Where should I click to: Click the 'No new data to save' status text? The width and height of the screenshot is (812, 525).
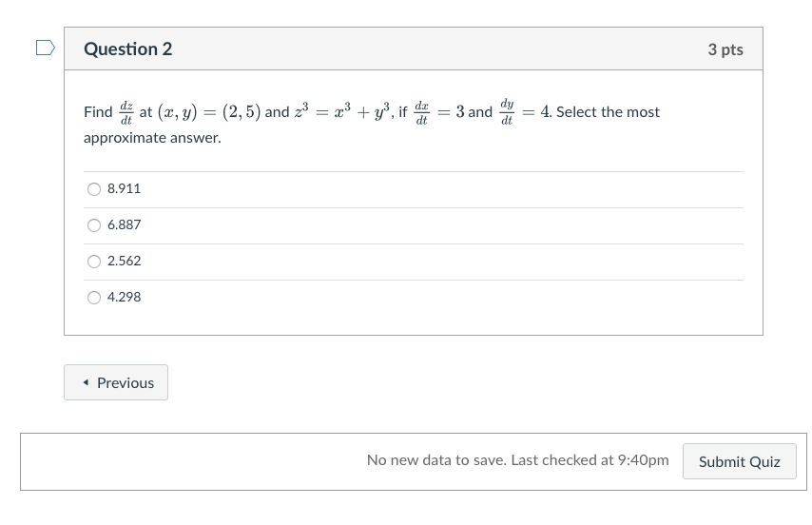pyautogui.click(x=517, y=460)
